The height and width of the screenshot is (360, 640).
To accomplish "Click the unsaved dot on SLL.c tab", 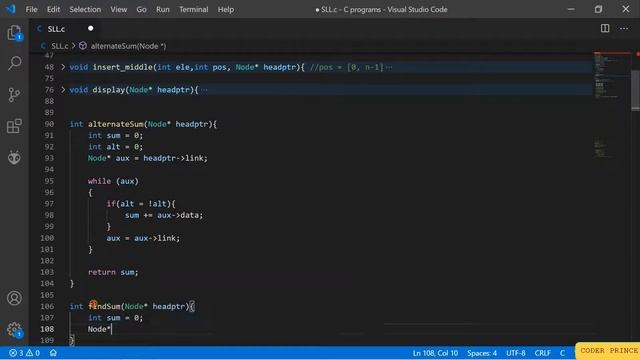I will point(91,28).
